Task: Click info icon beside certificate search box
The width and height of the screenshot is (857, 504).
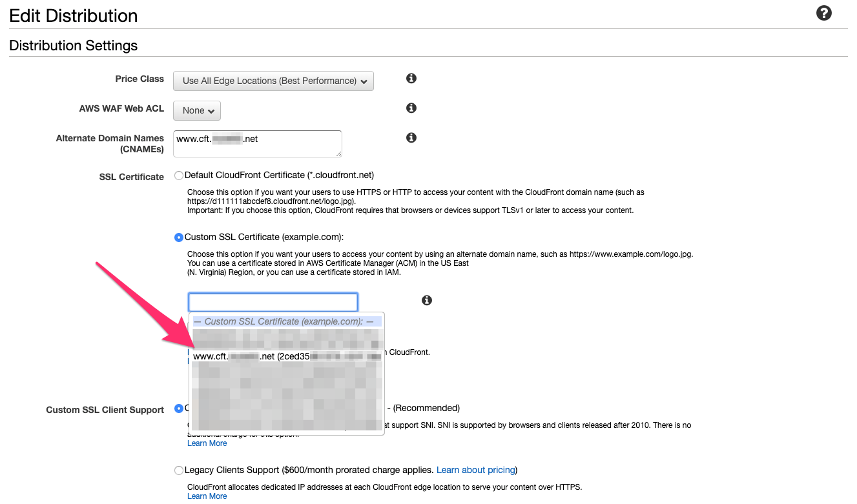Action: click(426, 300)
